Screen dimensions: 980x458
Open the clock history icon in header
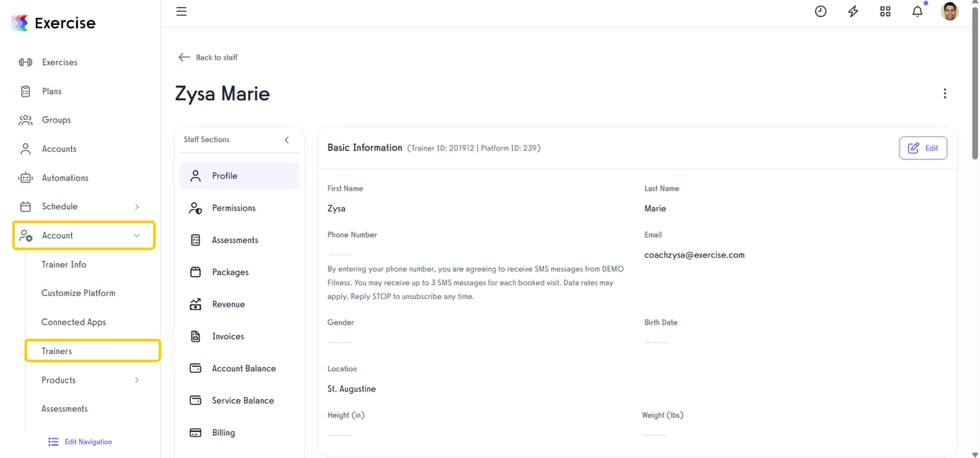coord(821,11)
